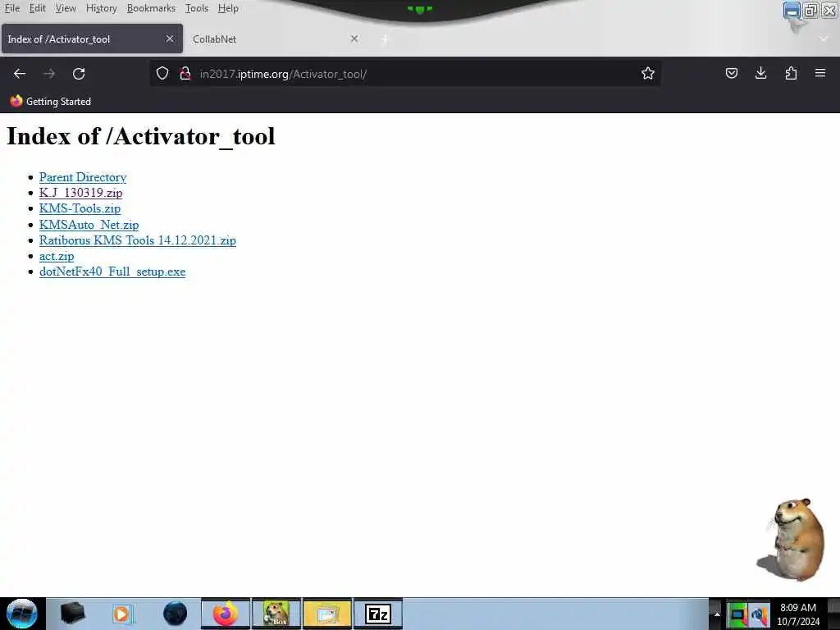Open the black box taskbar icon
Image resolution: width=840 pixels, height=630 pixels.
tap(72, 614)
